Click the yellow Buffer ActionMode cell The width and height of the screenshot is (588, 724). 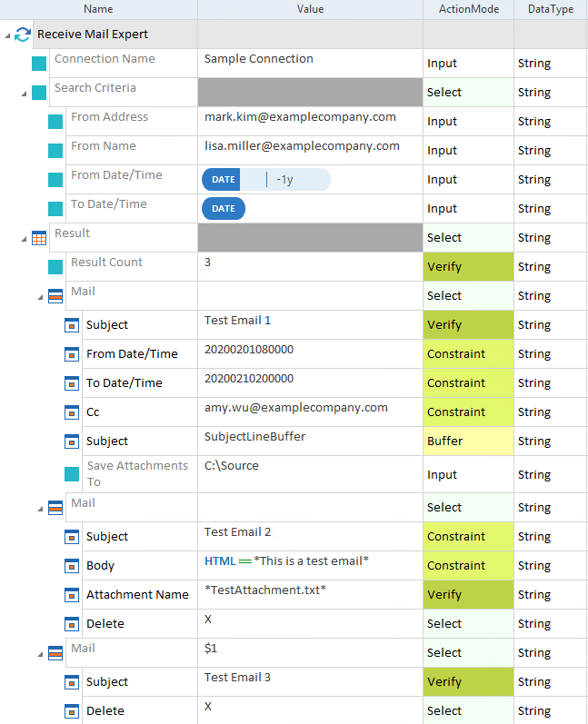468,441
